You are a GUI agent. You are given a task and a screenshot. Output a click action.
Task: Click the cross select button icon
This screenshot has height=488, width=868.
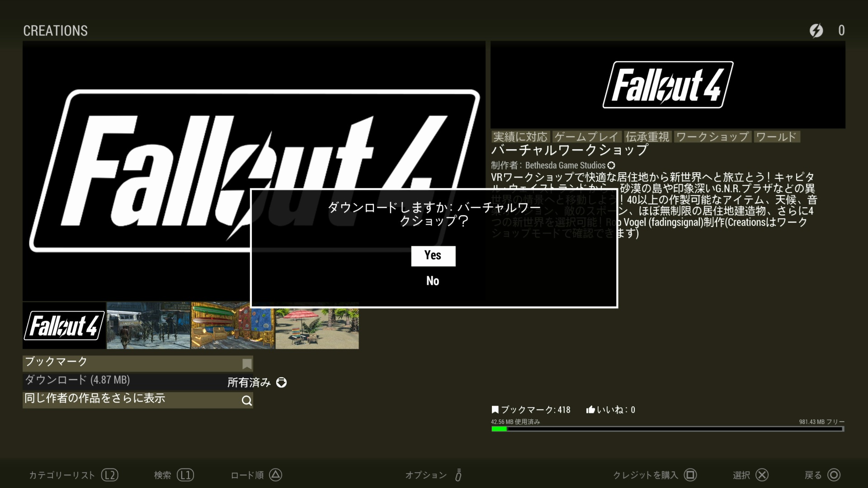pyautogui.click(x=762, y=475)
